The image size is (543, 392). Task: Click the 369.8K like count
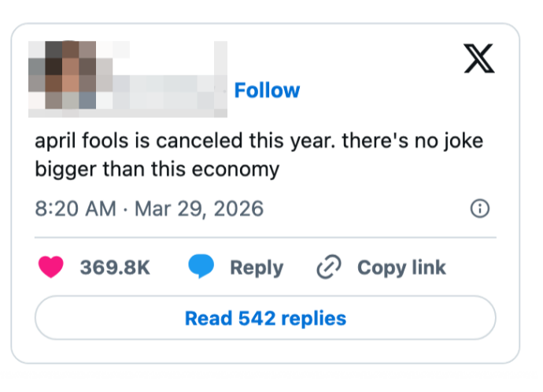tap(115, 268)
